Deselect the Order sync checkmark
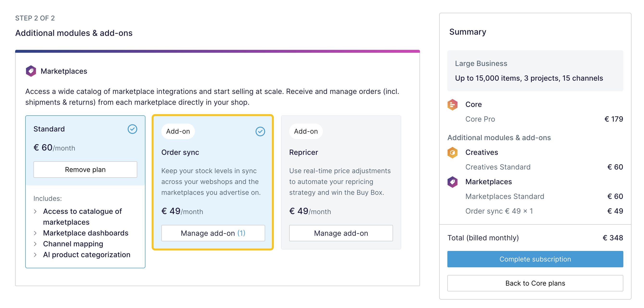 click(260, 131)
